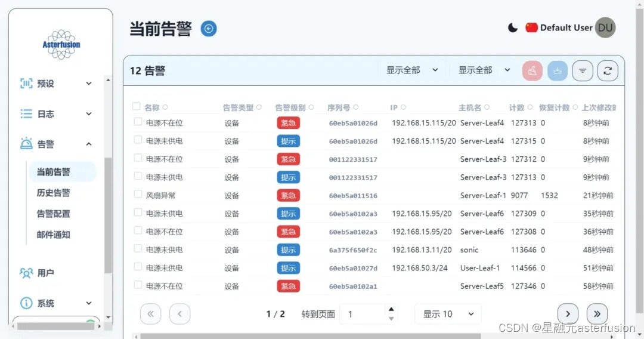Click the China flag language icon
This screenshot has height=339, width=644.
coord(531,27)
